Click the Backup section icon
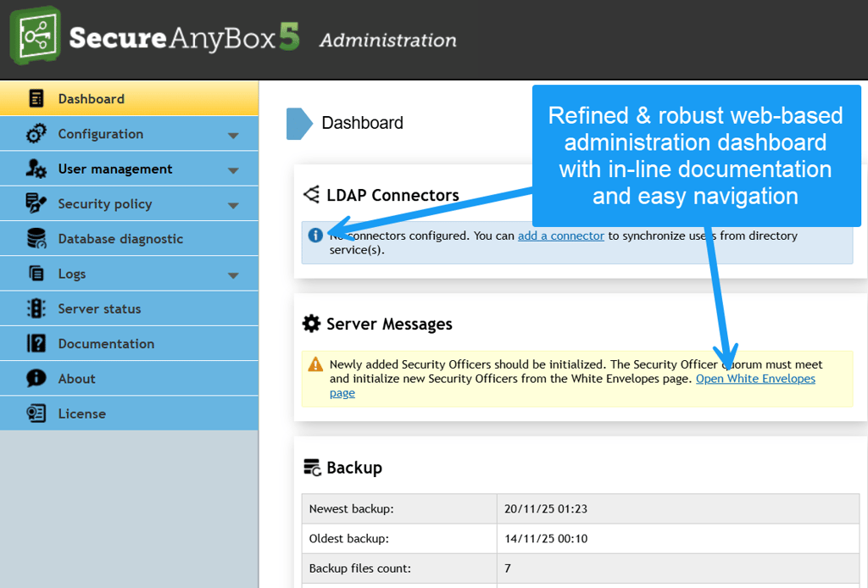 point(312,468)
